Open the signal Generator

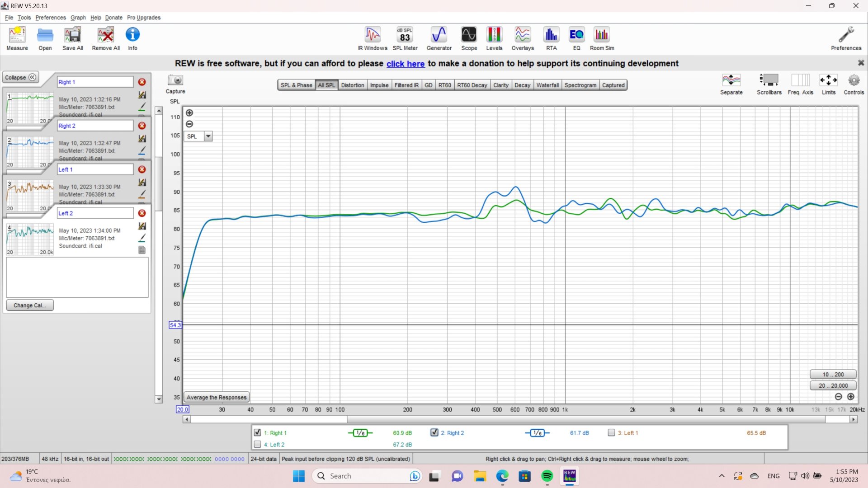click(x=439, y=38)
